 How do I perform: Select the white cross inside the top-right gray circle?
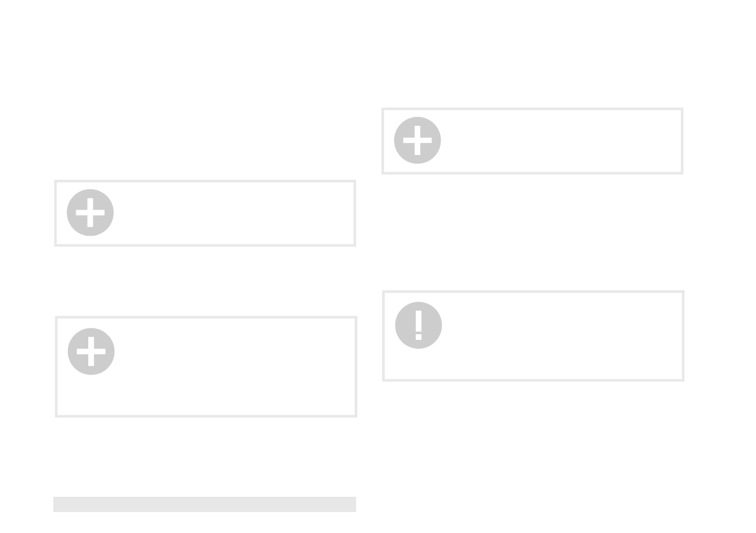tap(418, 140)
